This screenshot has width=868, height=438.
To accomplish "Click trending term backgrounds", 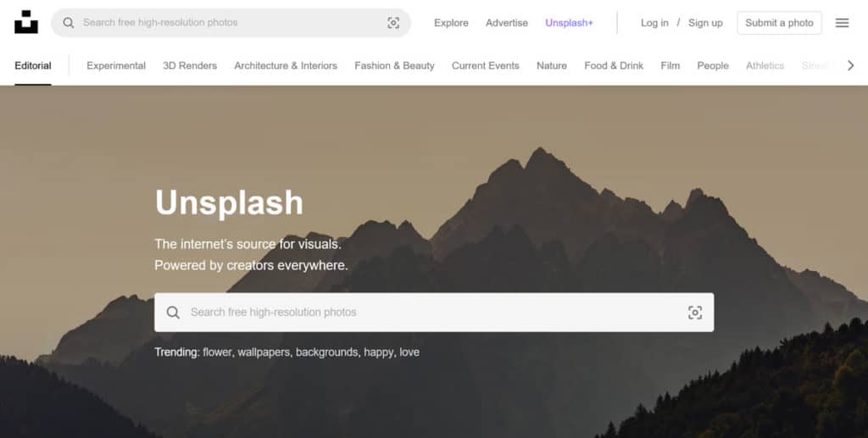I will 326,352.
